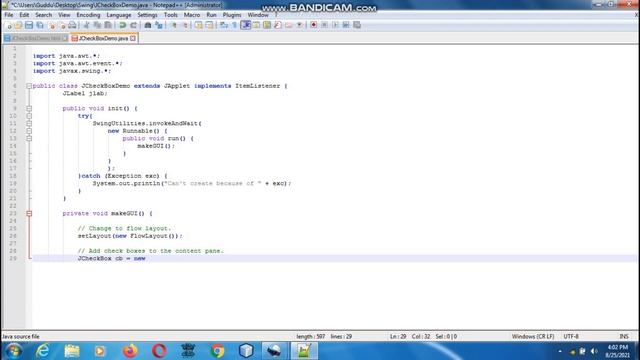The height and width of the screenshot is (360, 640).
Task: Toggle word wrap toolbar button
Action: (x=224, y=25)
